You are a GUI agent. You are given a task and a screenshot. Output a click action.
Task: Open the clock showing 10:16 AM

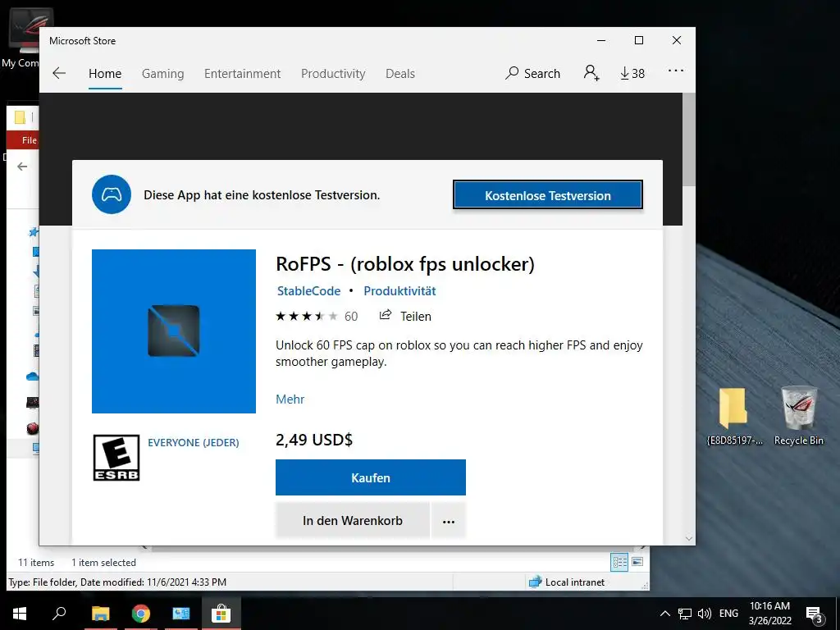click(x=769, y=614)
